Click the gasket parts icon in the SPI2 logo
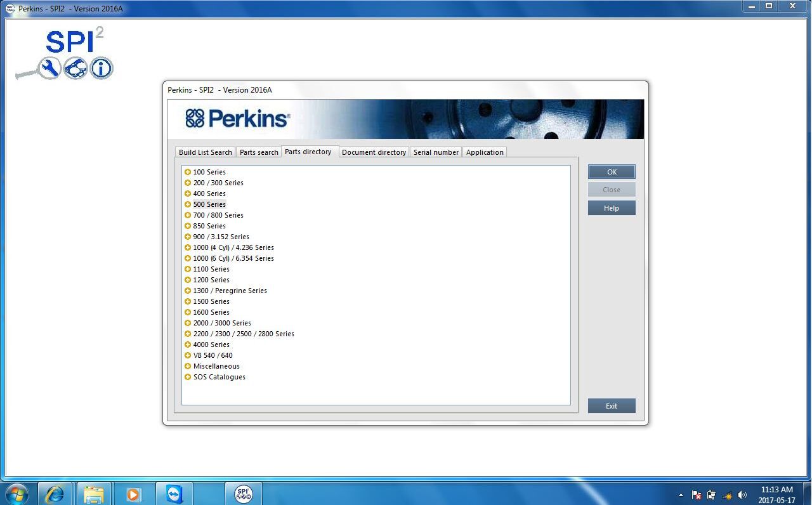 point(75,68)
